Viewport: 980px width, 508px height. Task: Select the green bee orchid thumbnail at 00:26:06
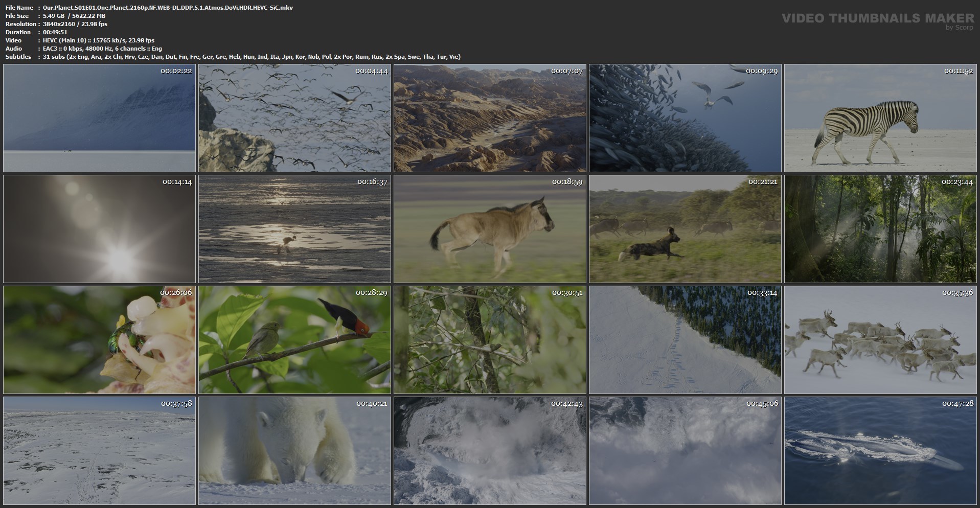click(99, 340)
